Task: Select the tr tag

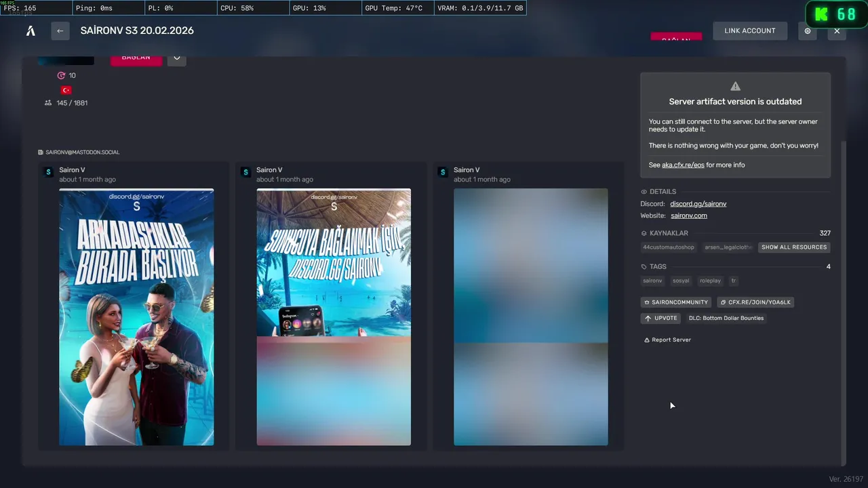Action: point(734,281)
